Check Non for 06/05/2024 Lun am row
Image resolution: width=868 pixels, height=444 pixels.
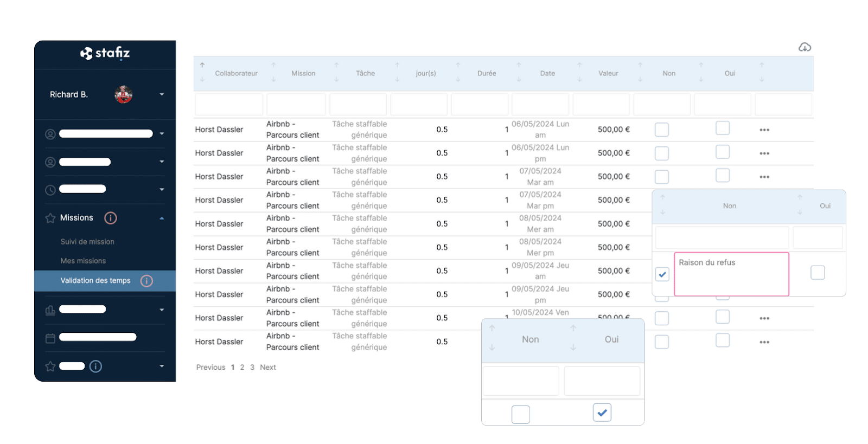662,130
